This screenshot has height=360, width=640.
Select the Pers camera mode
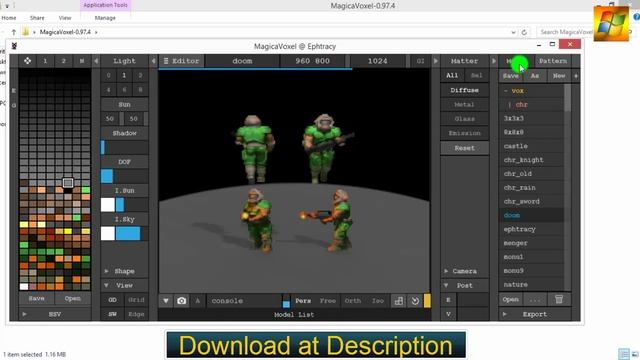303,301
